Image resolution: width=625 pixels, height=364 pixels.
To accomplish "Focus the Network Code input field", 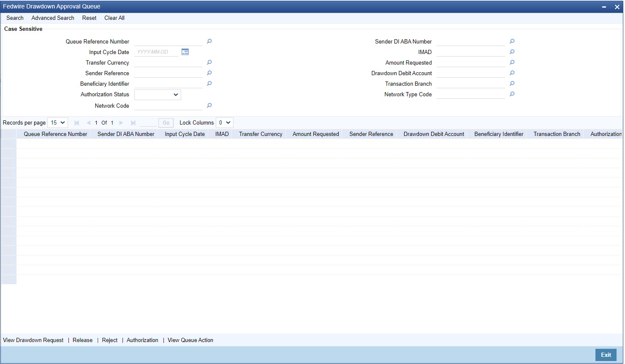I will click(168, 106).
